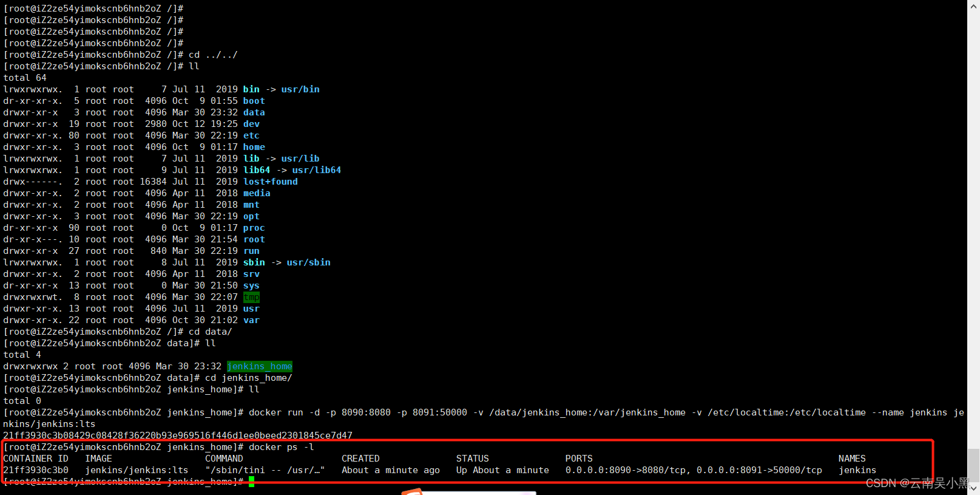Screen dimensions: 980x495
Task: Click the 'usr/lib64' symlink target
Action: click(317, 170)
